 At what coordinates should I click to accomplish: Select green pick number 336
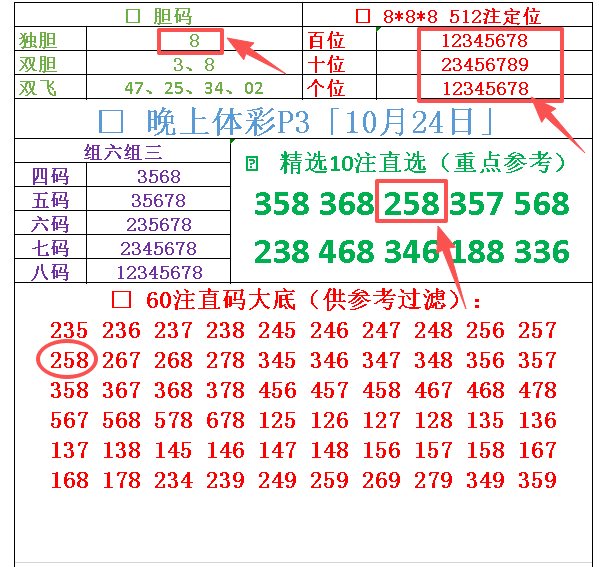542,251
